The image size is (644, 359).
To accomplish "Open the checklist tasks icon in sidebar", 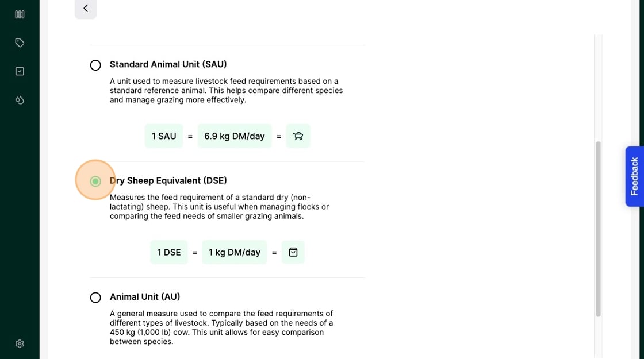I will [x=20, y=71].
